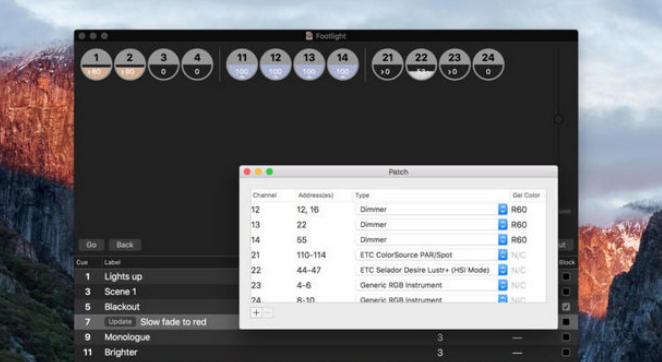Viewport: 662px width, 362px height.
Task: Click the Go button
Action: [x=91, y=245]
